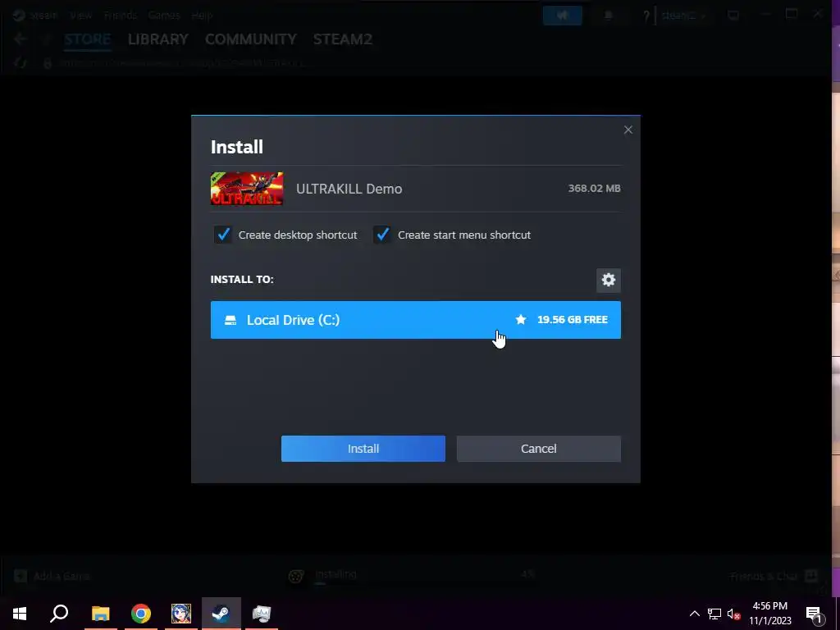Click the Steam back navigation arrow
This screenshot has width=840, height=630.
[x=21, y=39]
